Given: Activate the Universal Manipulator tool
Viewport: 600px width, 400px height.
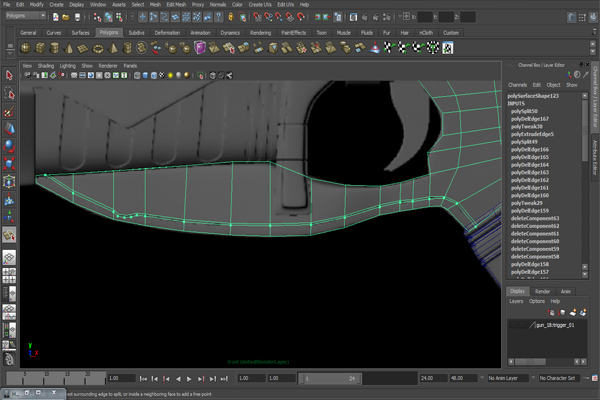Looking at the screenshot, I should [9, 181].
